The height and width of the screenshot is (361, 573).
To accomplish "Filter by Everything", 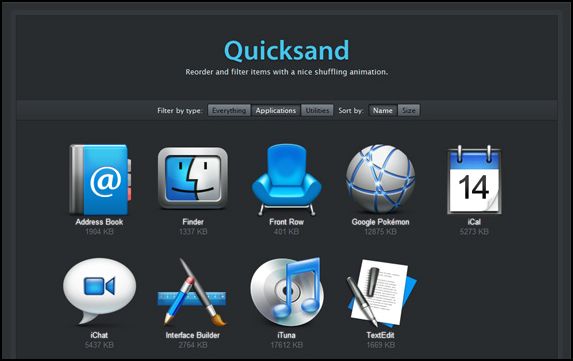I will pos(229,110).
